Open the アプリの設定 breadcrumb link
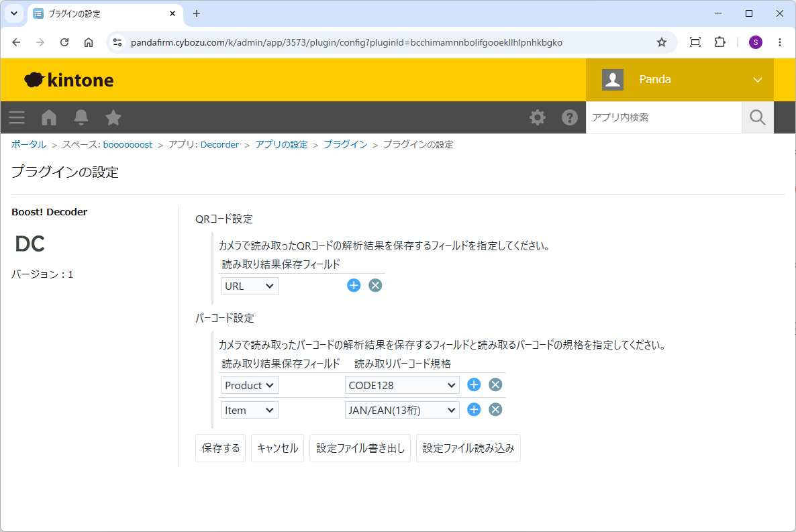This screenshot has height=532, width=796. click(x=281, y=145)
